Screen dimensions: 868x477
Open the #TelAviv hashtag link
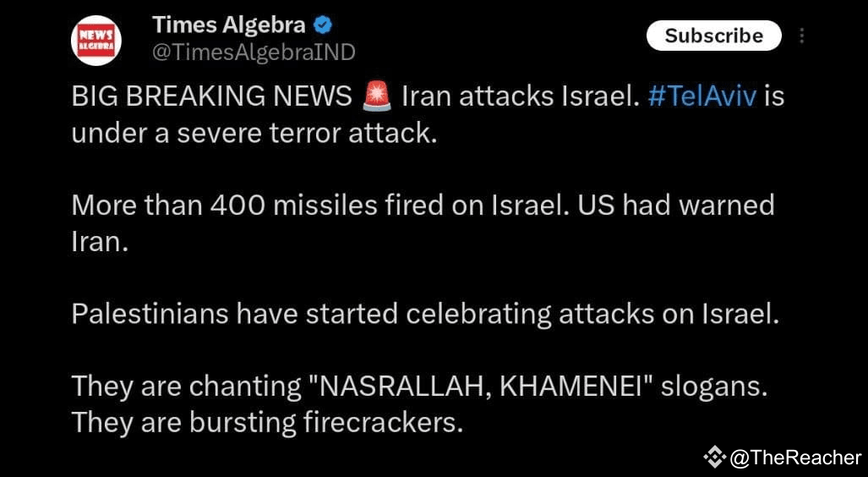pos(701,97)
